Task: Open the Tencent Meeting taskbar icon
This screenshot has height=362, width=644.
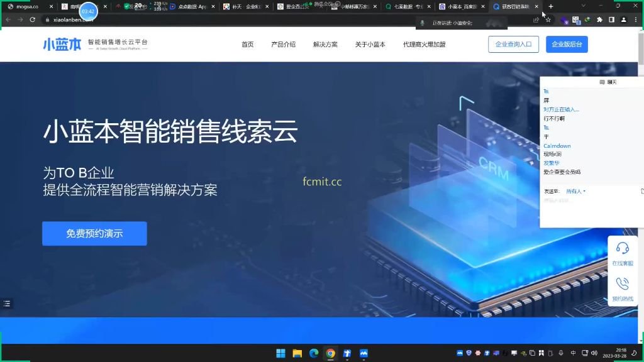Action: pos(364,353)
